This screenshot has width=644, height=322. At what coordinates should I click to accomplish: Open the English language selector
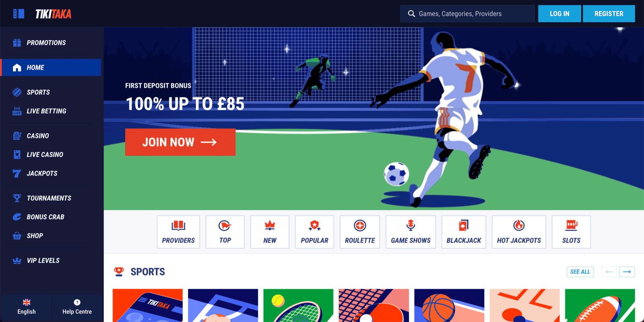(x=27, y=307)
